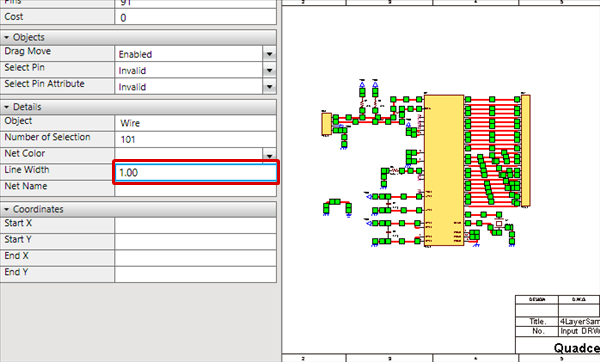Collapse the Details section
Viewport: 600px width, 362px height.
tap(7, 107)
